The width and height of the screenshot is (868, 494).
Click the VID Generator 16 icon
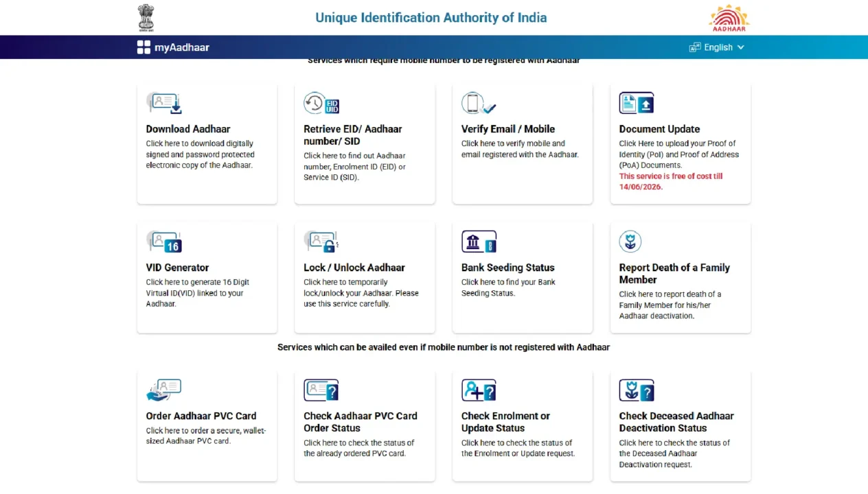(x=163, y=242)
